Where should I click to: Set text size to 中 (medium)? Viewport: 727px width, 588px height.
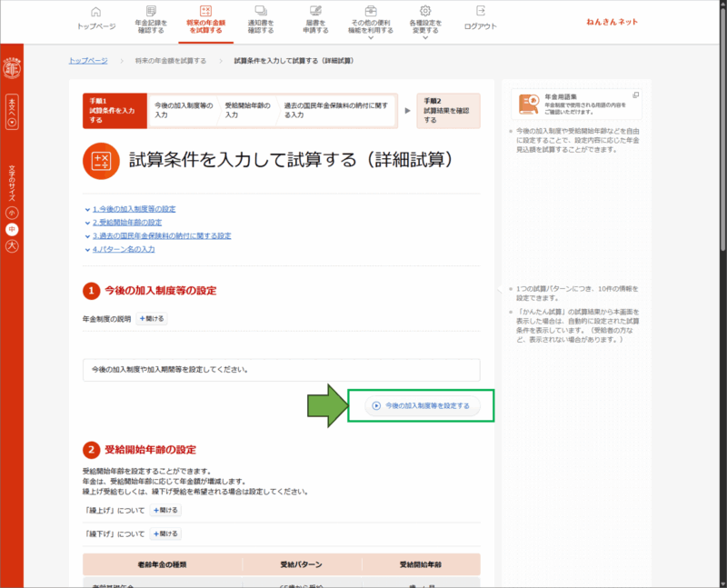(x=12, y=229)
